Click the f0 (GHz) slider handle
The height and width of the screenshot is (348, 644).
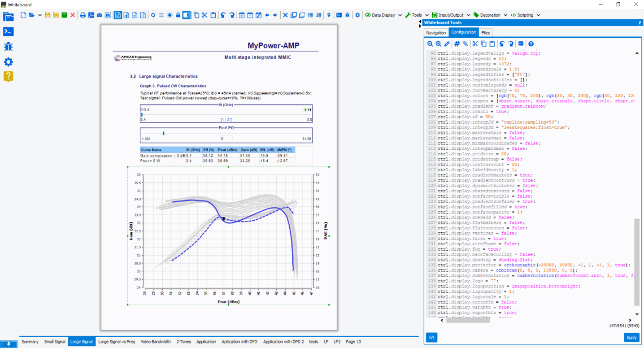pyautogui.click(x=142, y=115)
